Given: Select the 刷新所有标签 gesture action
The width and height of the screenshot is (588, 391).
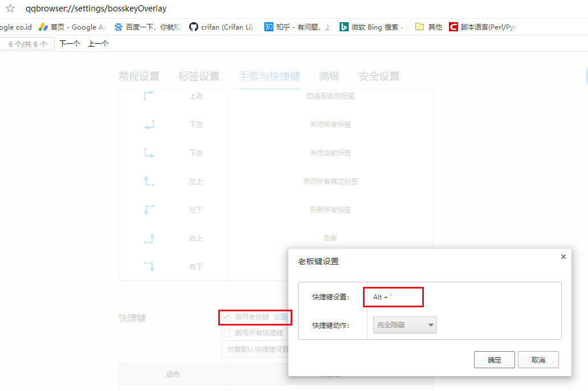Looking at the screenshot, I should pos(330,210).
